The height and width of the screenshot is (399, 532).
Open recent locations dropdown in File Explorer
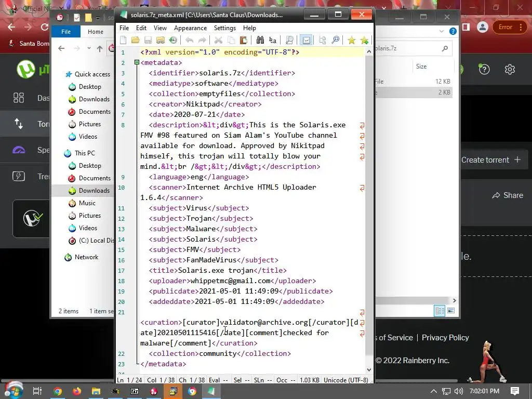tap(89, 48)
